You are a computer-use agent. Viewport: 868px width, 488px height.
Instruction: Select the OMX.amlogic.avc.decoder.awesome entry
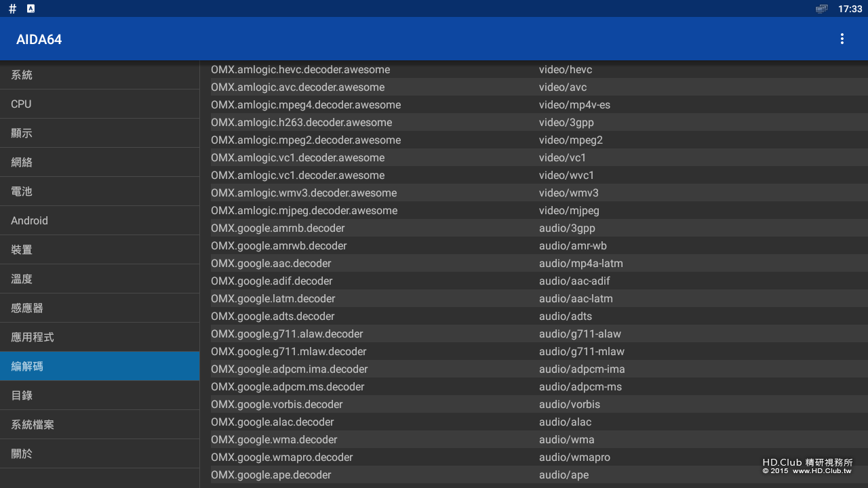point(539,87)
